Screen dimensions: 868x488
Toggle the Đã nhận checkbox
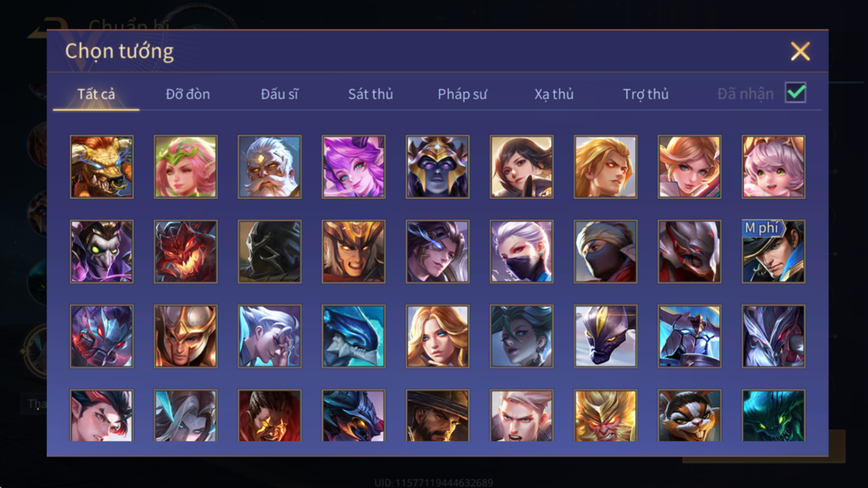coord(795,94)
